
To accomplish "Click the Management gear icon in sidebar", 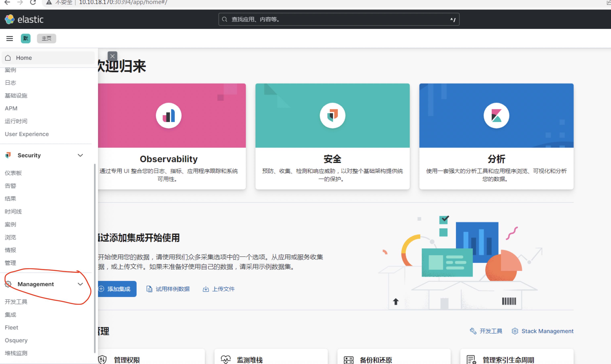I will pos(8,284).
